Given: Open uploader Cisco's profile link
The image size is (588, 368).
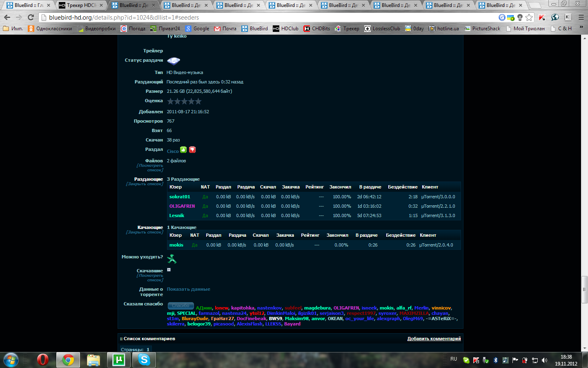Looking at the screenshot, I should point(173,151).
